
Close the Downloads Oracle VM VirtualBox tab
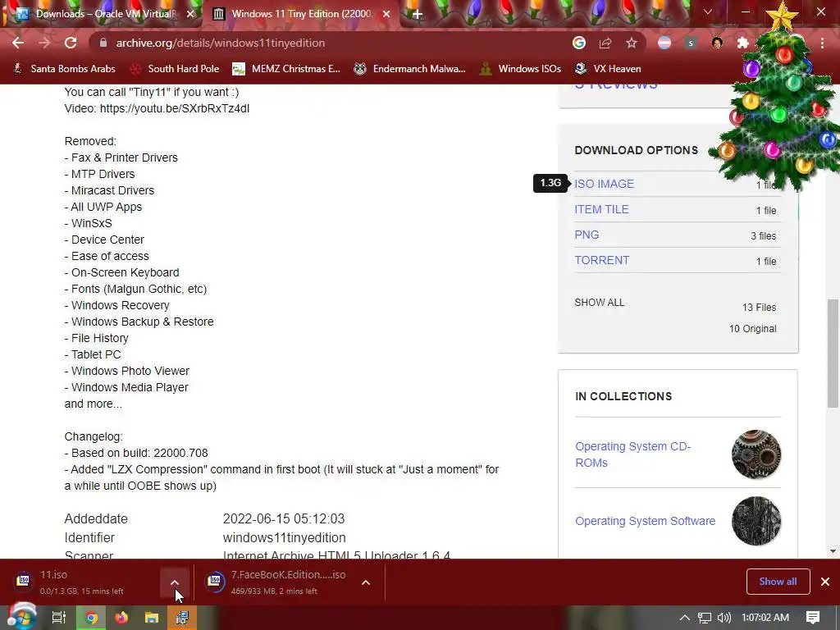[x=190, y=14]
